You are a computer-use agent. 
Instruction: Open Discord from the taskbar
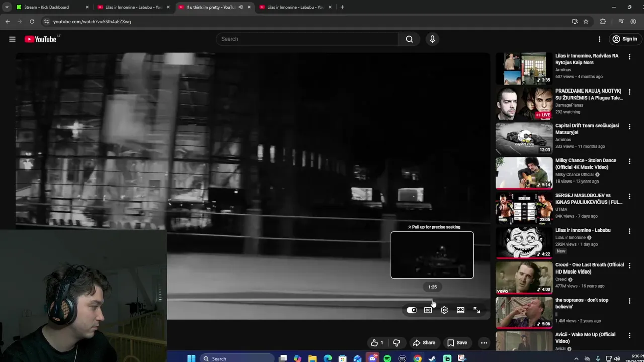tap(372, 358)
